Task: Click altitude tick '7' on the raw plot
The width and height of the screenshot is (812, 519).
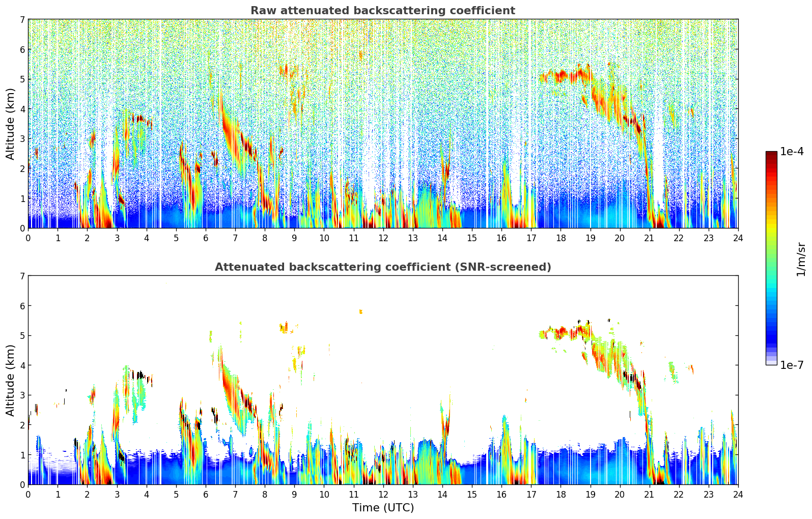Action: [22, 19]
